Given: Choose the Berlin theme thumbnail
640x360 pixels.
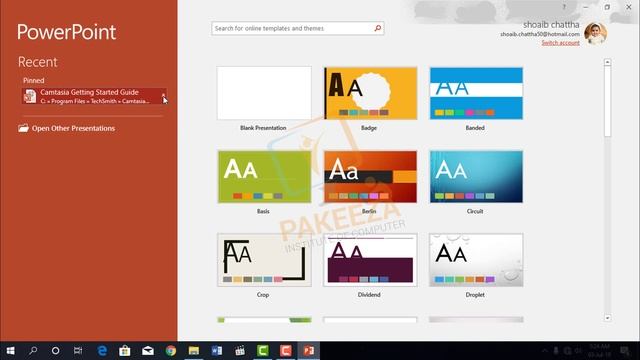Looking at the screenshot, I should 370,177.
